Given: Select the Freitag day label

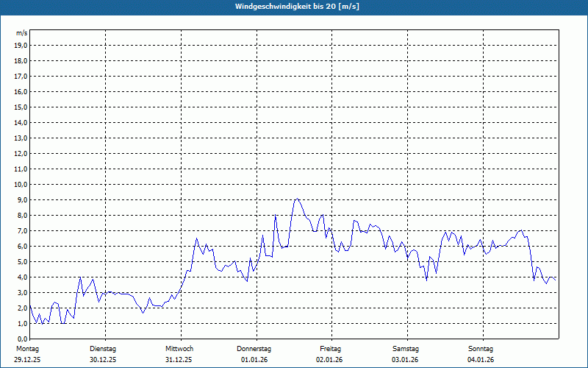Looking at the screenshot, I should click(330, 348).
